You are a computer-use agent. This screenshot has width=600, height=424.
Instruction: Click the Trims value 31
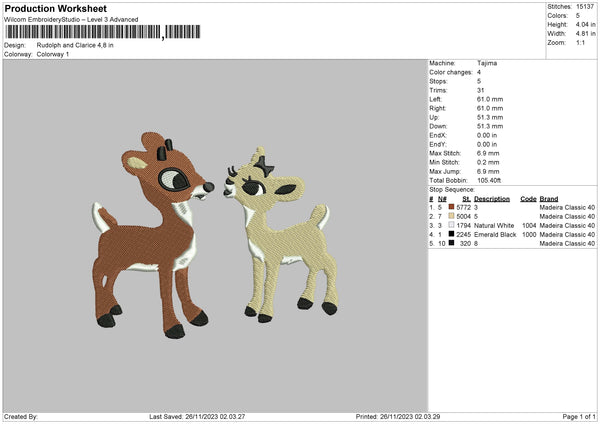pos(481,90)
